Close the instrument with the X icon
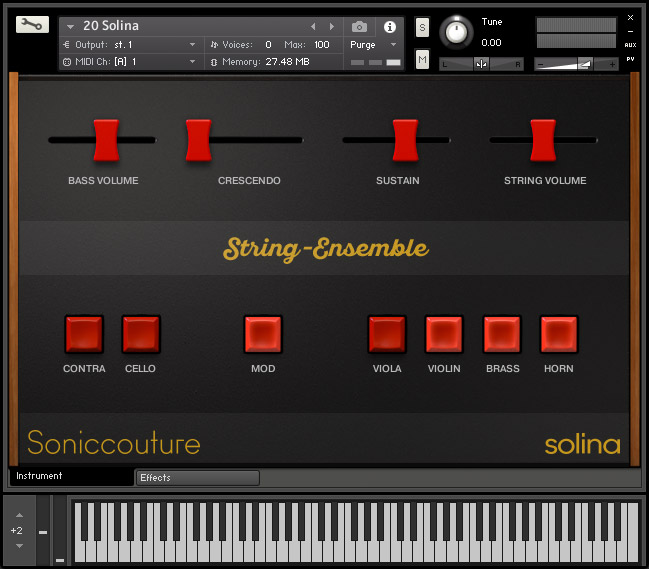Viewport: 649px width, 569px height. tap(630, 17)
